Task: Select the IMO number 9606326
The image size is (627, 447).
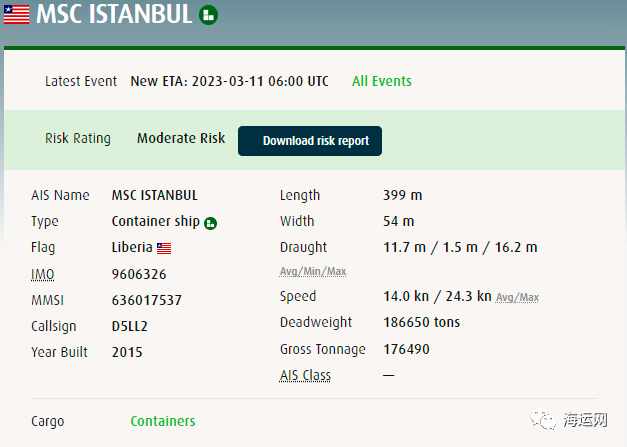Action: (139, 274)
